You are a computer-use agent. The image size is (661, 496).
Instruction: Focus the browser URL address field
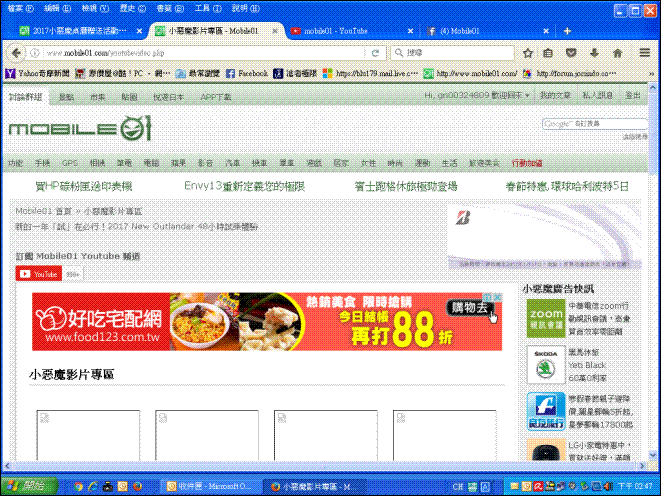tap(202, 53)
